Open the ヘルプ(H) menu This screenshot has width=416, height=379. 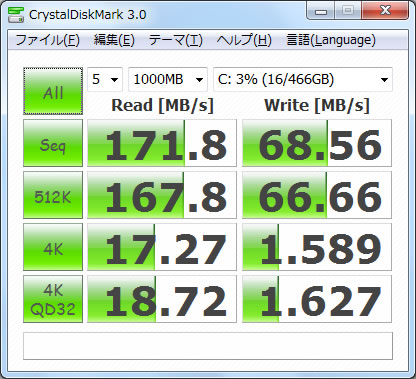[x=244, y=40]
